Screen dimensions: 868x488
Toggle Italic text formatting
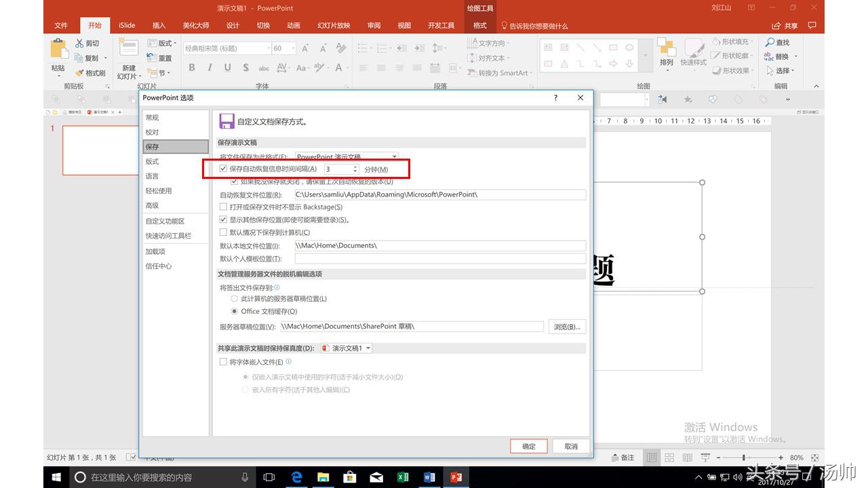tap(210, 68)
